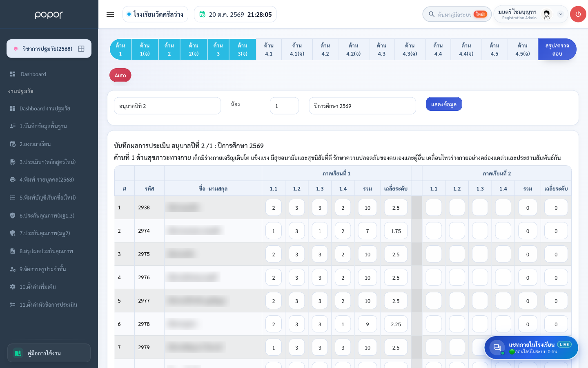Viewport: 588px width, 368px height.
Task: Click semester 1 score 1.4 field for student 2978
Action: [343, 324]
